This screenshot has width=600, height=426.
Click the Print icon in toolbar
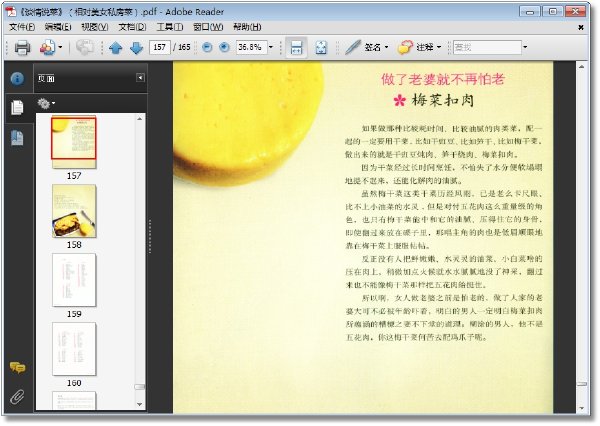point(22,47)
